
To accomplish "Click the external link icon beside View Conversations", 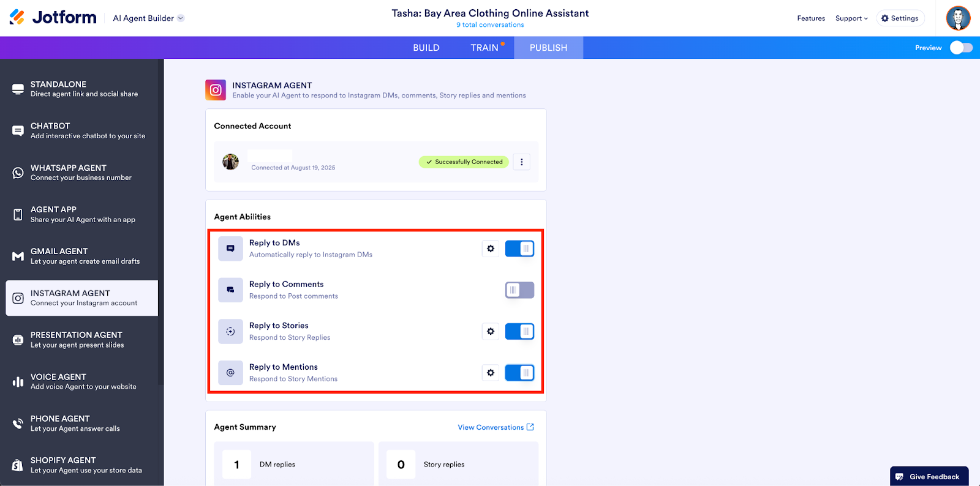I will (x=530, y=427).
